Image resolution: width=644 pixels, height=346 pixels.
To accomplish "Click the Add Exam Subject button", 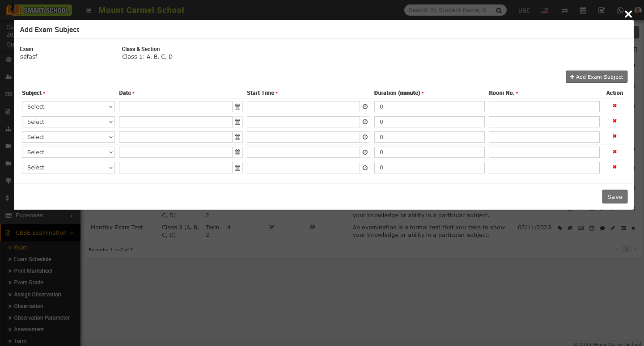I will pos(596,77).
